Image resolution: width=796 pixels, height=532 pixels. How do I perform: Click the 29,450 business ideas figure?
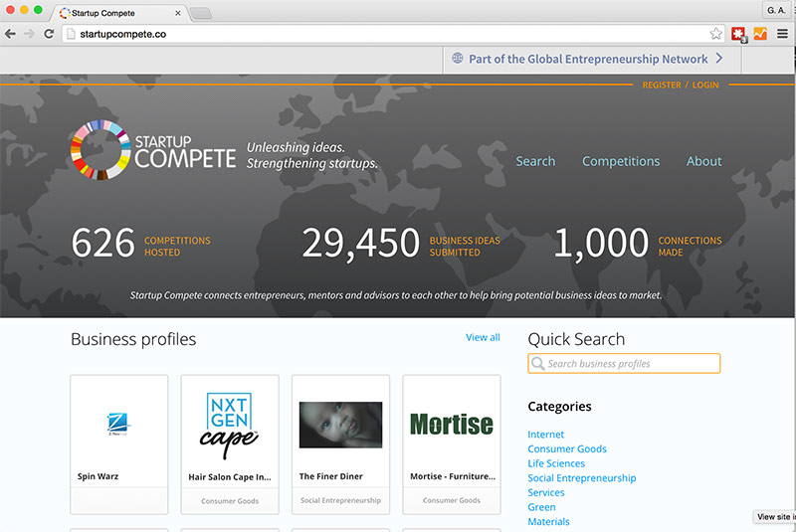coord(361,244)
